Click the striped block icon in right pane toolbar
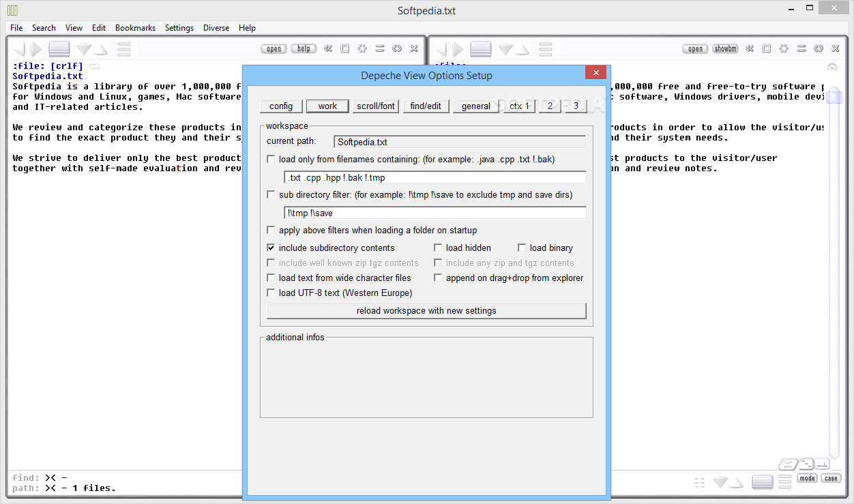The image size is (854, 504). (481, 49)
